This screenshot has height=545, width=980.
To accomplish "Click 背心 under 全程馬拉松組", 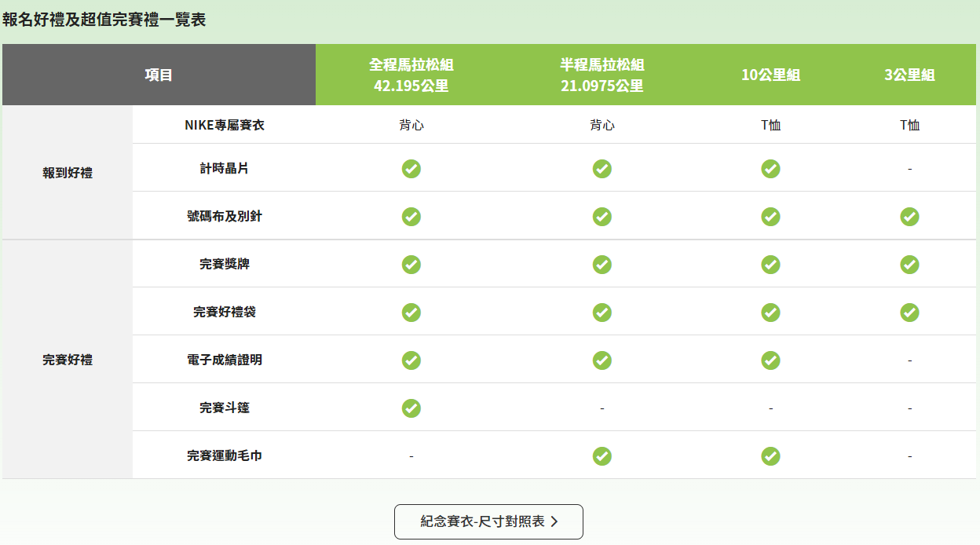I will (x=411, y=125).
